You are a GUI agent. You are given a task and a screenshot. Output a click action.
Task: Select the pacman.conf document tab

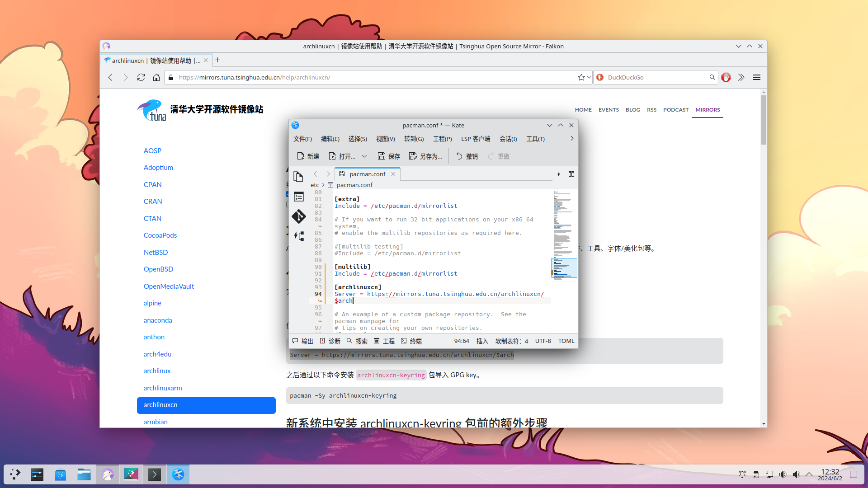(x=367, y=174)
